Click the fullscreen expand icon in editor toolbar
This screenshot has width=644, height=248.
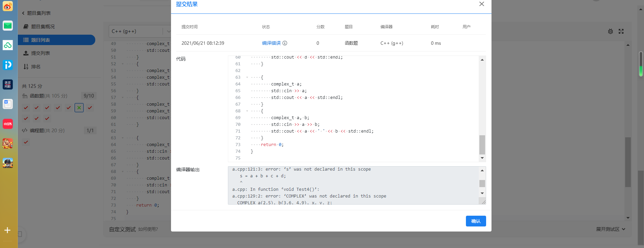pyautogui.click(x=621, y=31)
